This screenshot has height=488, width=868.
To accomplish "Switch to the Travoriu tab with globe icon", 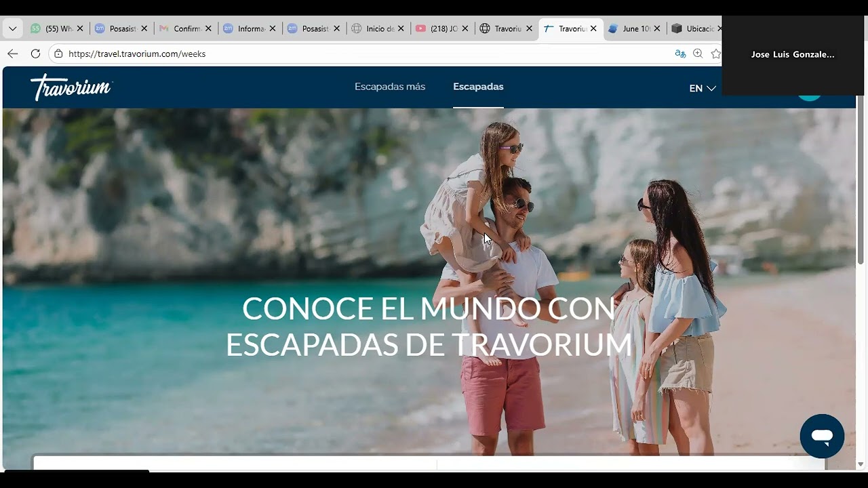I will pos(506,28).
